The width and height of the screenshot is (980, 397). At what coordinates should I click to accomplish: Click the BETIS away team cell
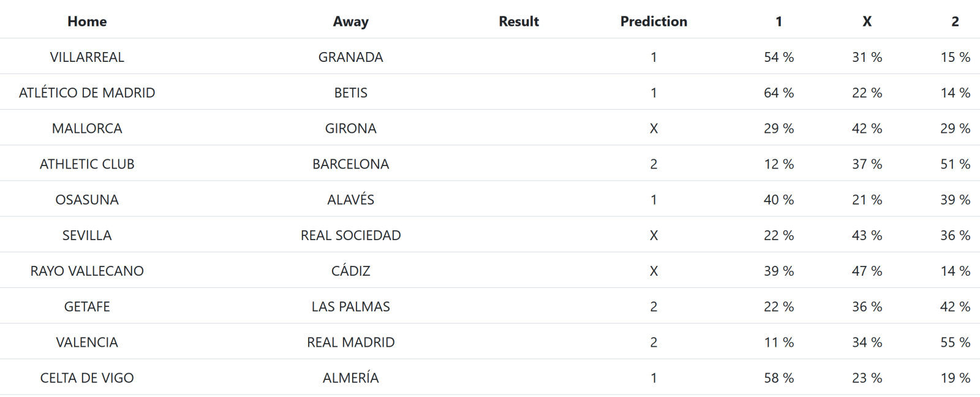click(350, 93)
